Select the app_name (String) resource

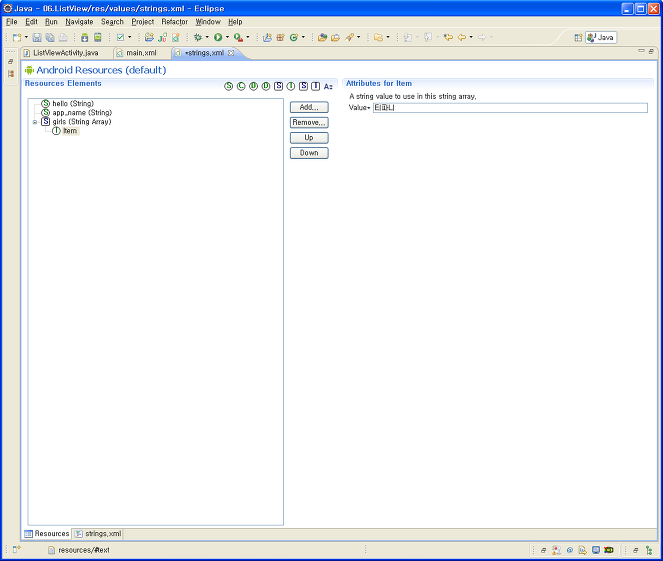point(82,113)
